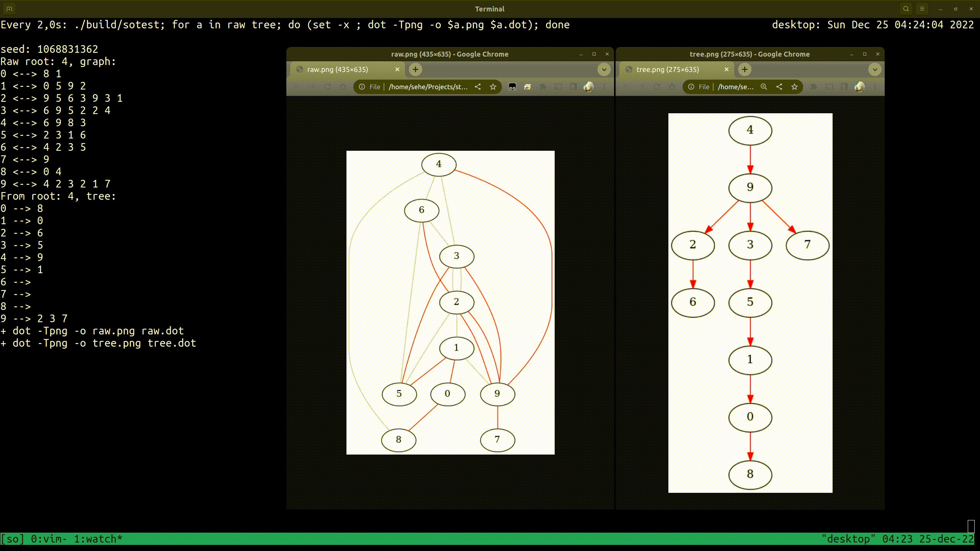This screenshot has width=980, height=551.
Task: Click share icon in raw.png address bar
Action: coord(478,87)
